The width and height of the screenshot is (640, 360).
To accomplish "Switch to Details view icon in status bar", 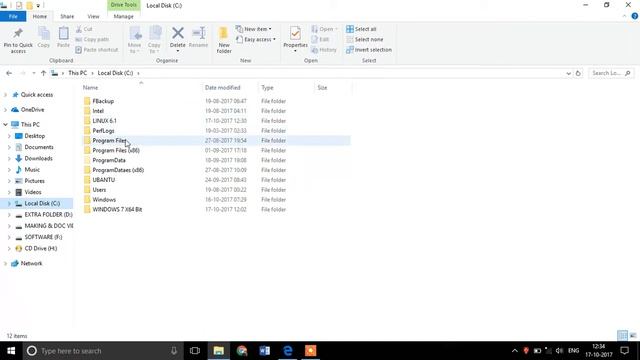I will 622,336.
